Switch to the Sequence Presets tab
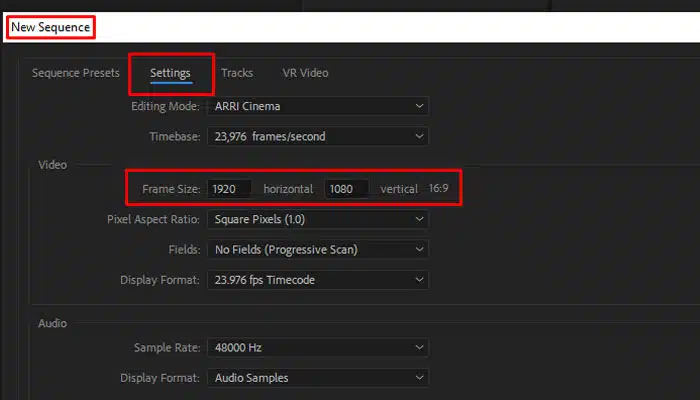This screenshot has width=700, height=400. [x=76, y=73]
